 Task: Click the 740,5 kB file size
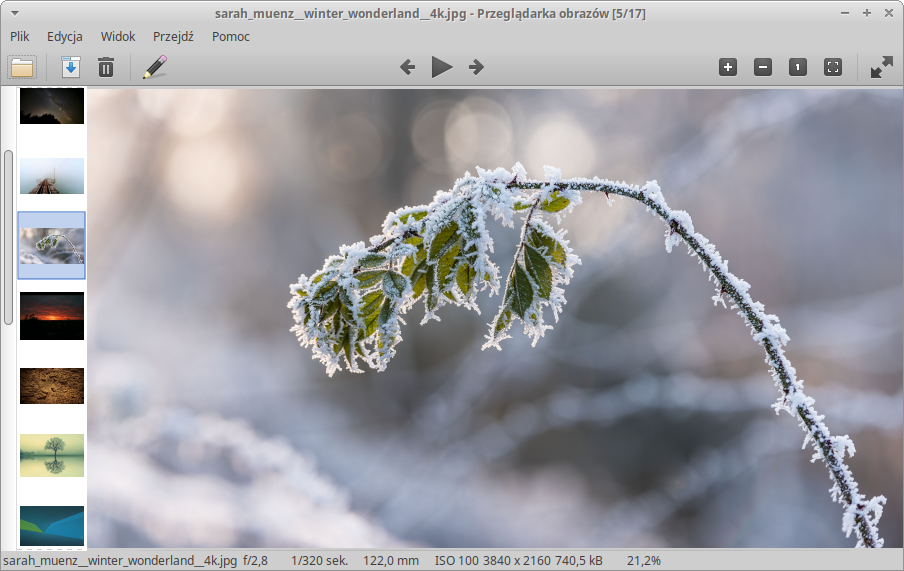pyautogui.click(x=579, y=561)
